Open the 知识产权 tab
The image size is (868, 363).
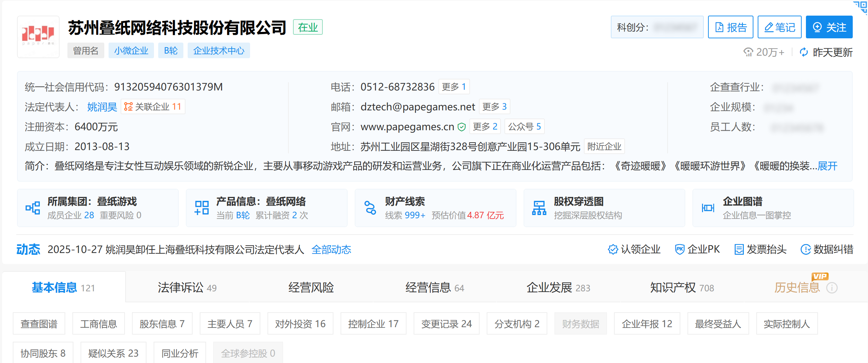681,287
